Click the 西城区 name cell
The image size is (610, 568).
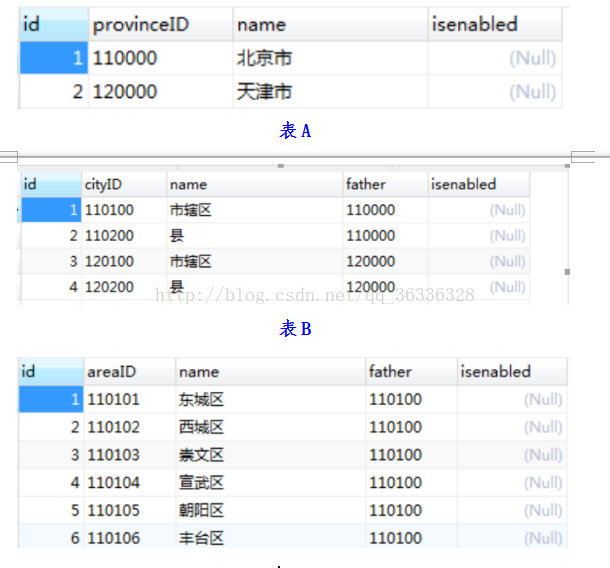tap(271, 427)
